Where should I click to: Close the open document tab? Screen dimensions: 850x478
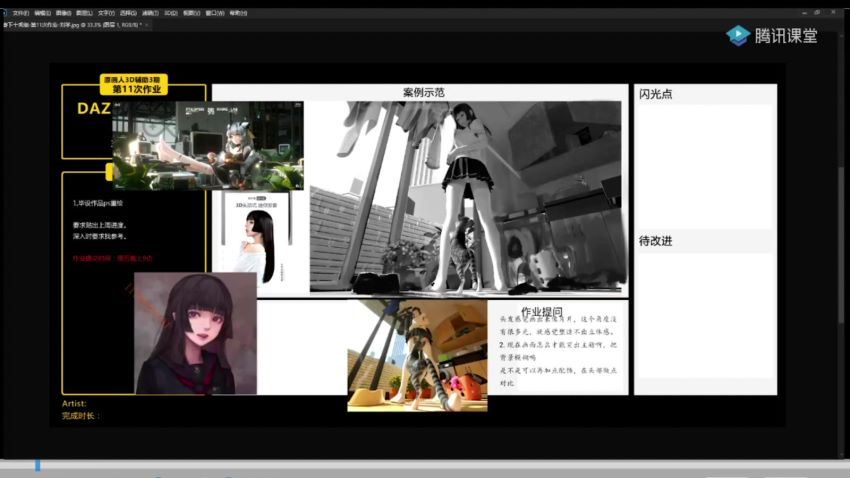pyautogui.click(x=146, y=25)
